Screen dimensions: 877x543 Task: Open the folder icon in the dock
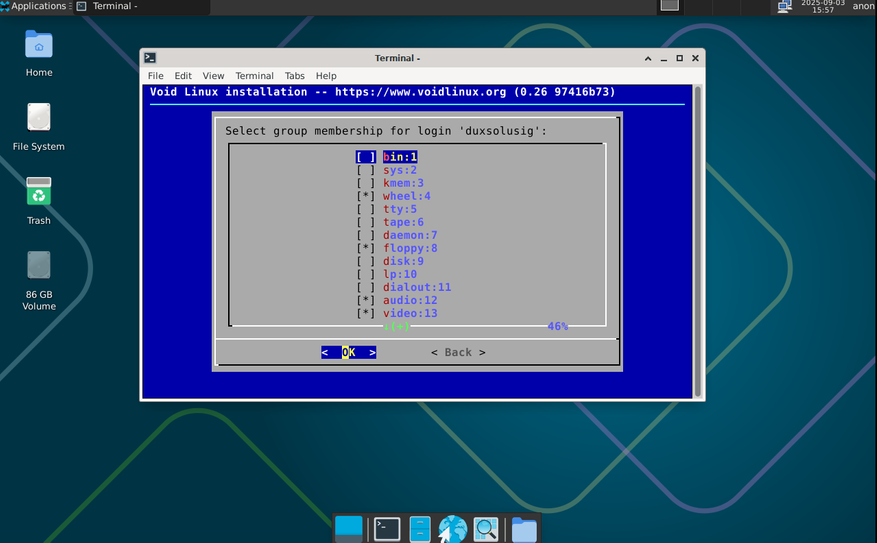coord(524,529)
